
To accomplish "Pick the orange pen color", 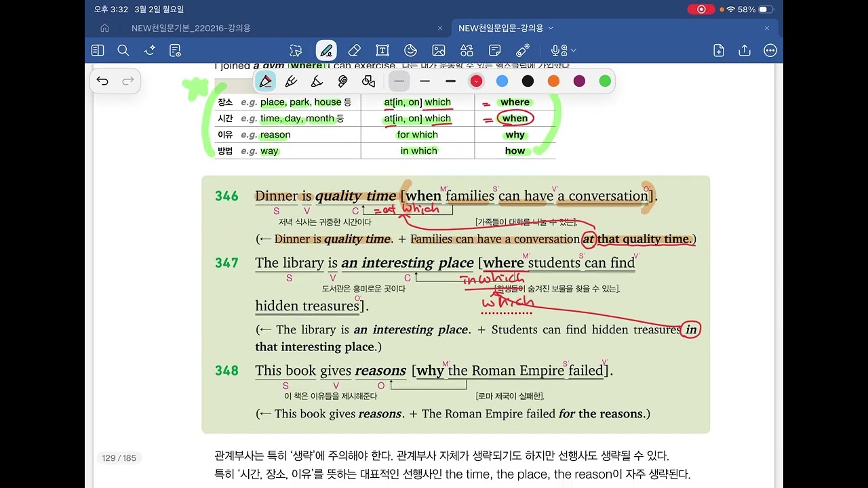I will click(x=553, y=81).
